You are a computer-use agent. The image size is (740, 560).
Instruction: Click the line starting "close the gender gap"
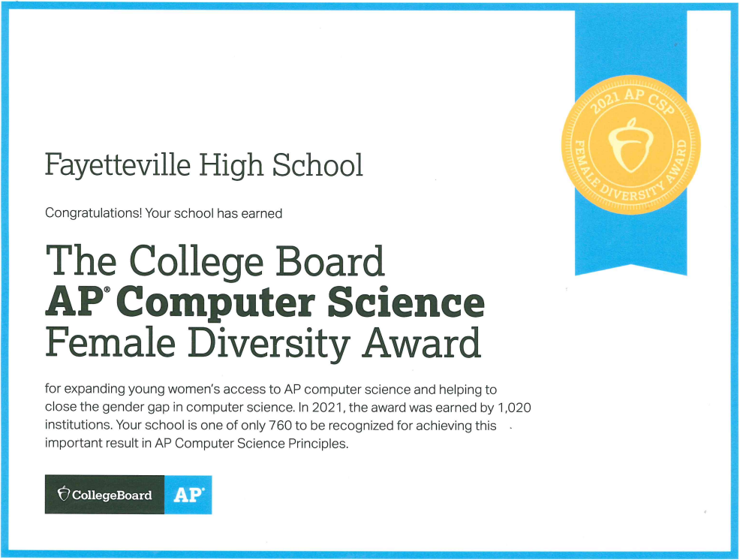288,408
